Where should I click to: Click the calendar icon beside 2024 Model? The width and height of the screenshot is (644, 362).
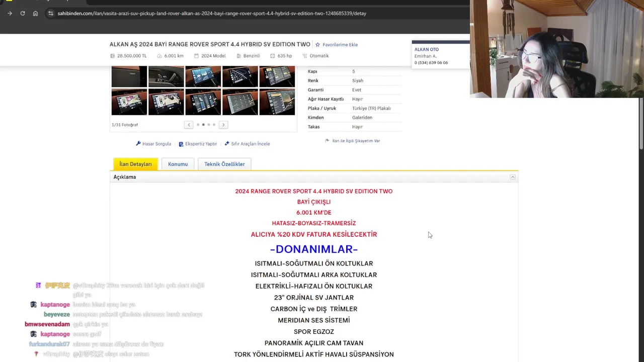(197, 56)
